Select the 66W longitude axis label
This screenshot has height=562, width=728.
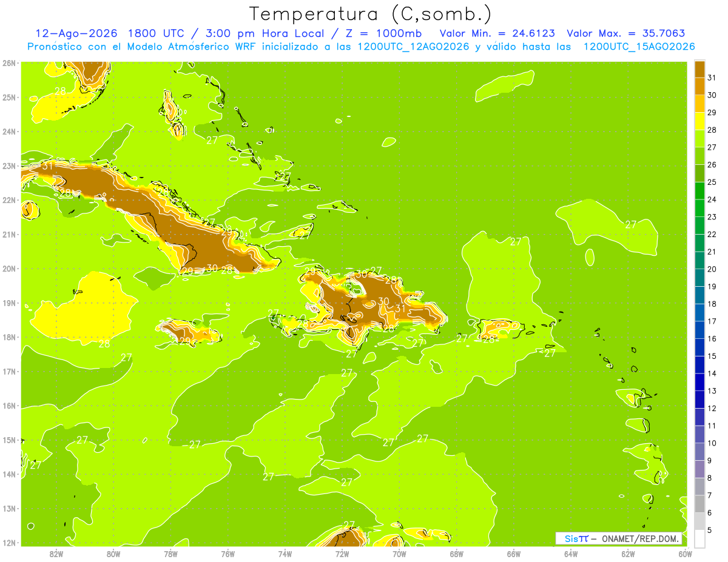tap(513, 554)
